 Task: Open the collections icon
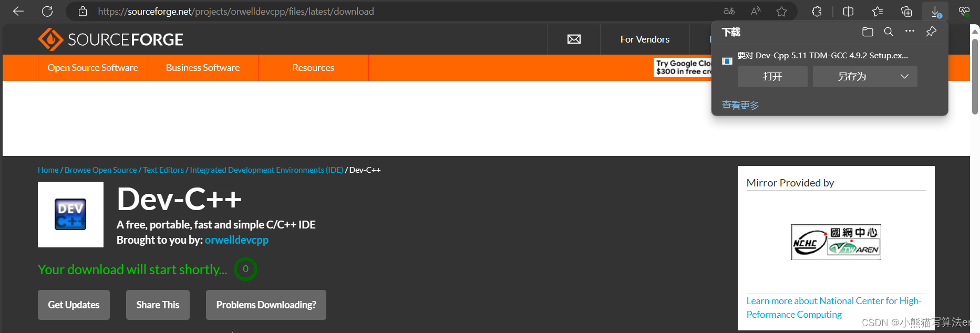[906, 11]
